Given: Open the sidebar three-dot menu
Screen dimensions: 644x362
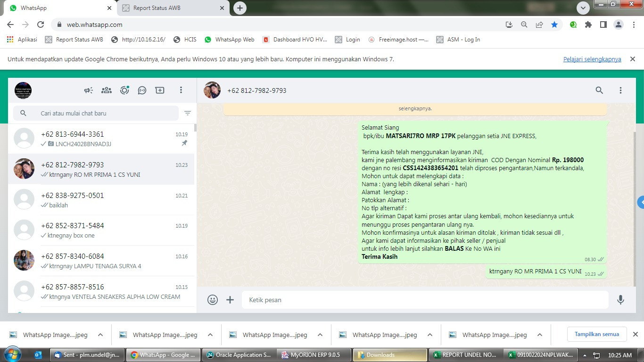Looking at the screenshot, I should point(181,90).
